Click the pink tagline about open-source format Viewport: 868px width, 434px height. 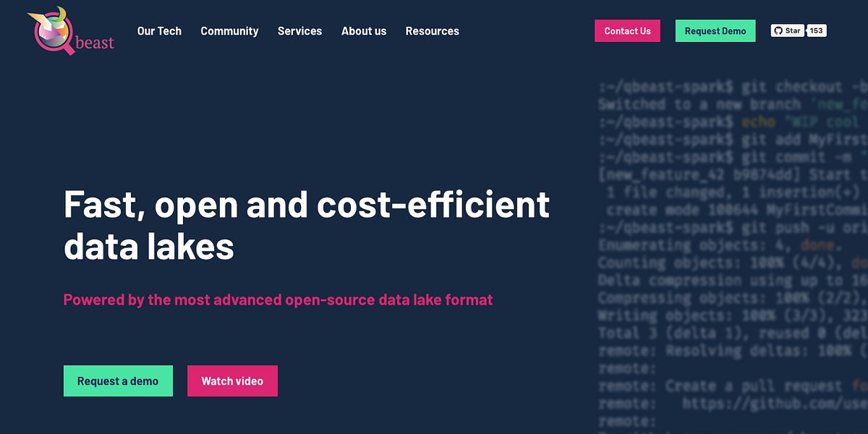[278, 299]
